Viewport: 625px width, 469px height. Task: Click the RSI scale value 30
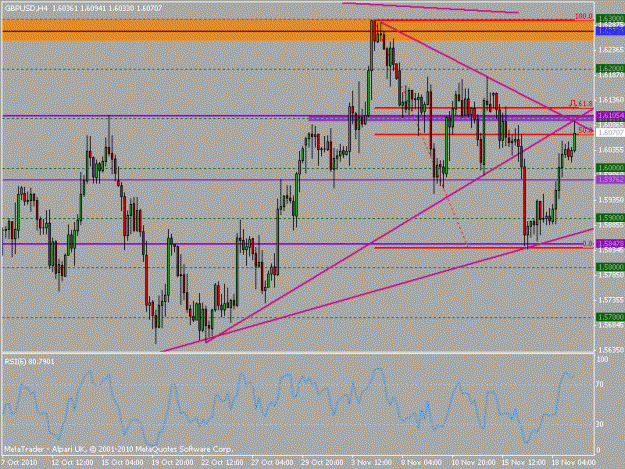pos(601,424)
